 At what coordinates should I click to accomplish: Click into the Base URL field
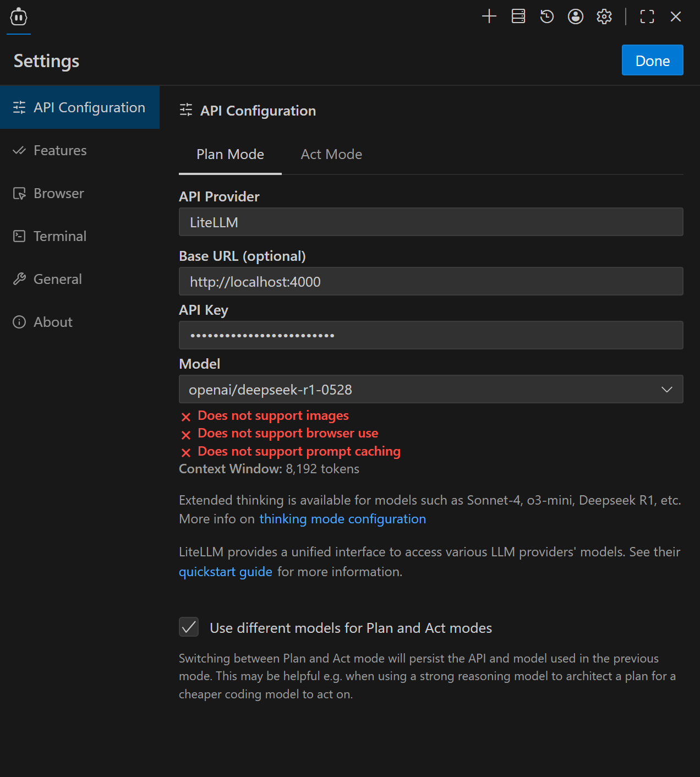point(430,282)
